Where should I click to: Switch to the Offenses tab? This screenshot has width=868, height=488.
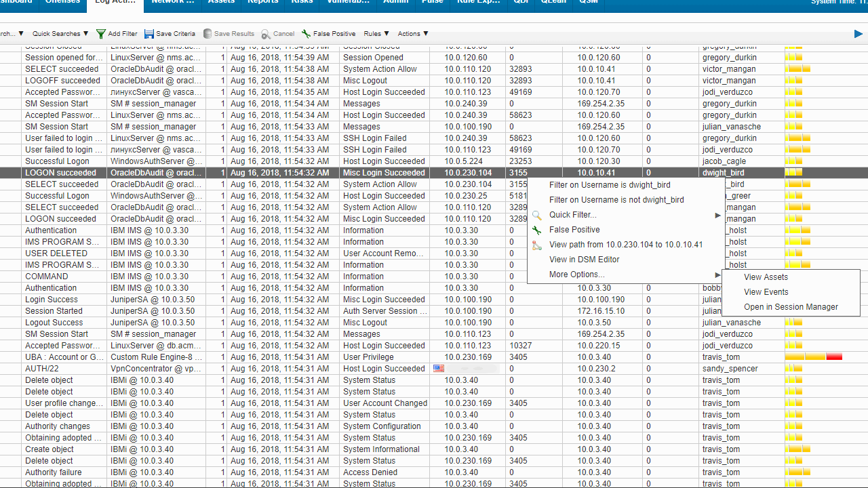(x=62, y=3)
